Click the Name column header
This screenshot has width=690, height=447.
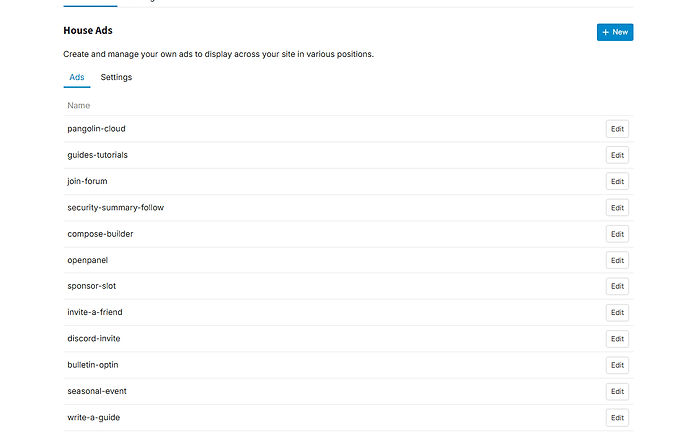pos(78,106)
